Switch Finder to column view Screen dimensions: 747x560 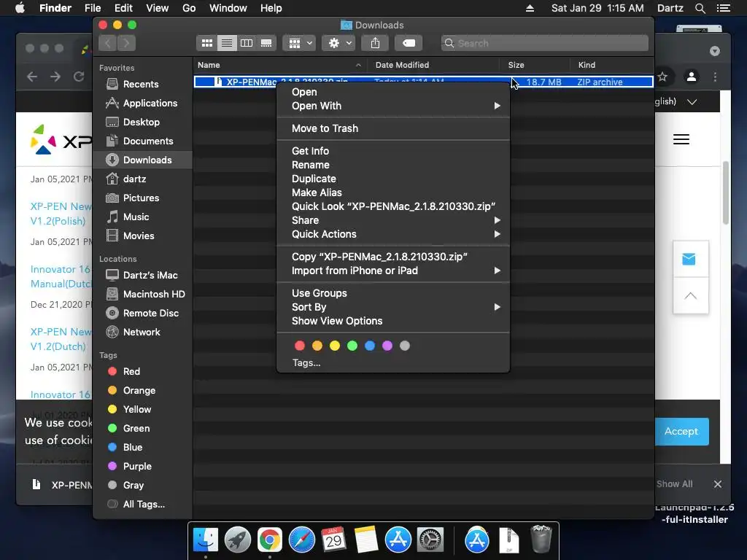[x=247, y=43]
